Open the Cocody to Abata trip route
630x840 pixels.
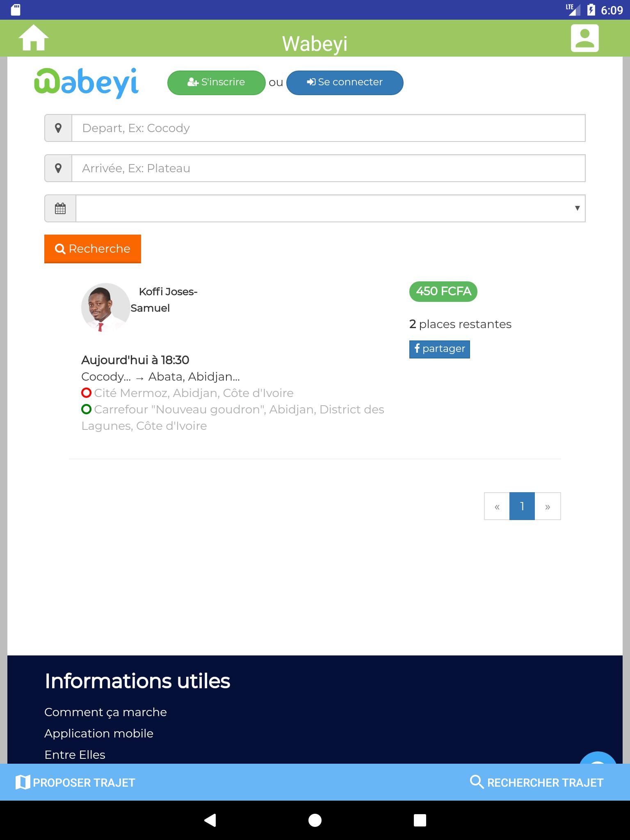pos(160,377)
